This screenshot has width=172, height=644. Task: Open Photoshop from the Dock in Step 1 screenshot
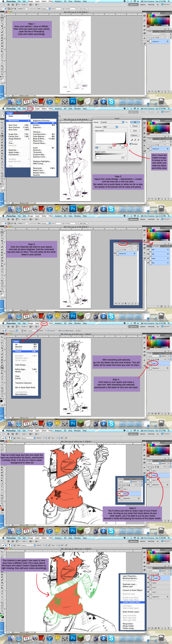(73, 101)
